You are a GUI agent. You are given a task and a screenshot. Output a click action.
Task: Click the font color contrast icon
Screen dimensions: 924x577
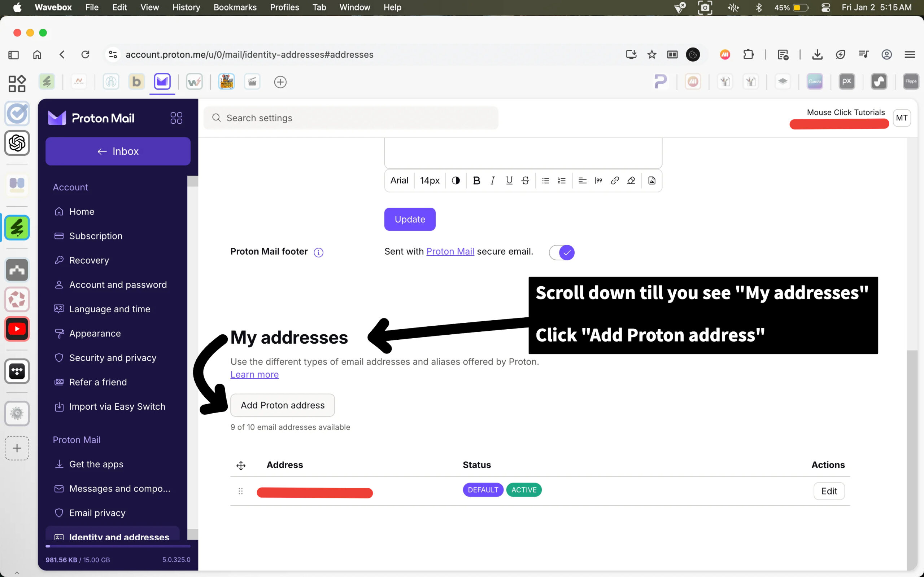point(456,181)
